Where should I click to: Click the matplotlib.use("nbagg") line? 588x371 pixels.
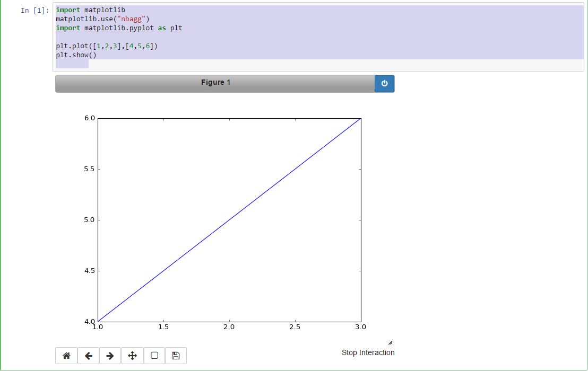(103, 19)
